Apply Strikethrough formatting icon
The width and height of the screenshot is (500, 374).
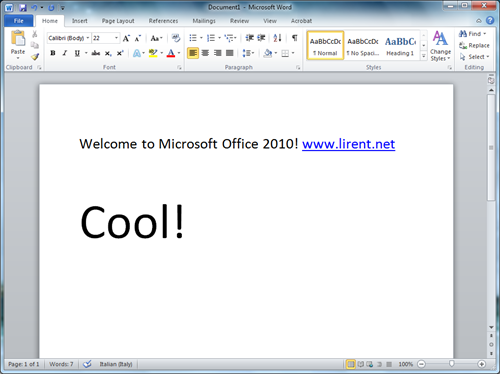click(x=96, y=53)
